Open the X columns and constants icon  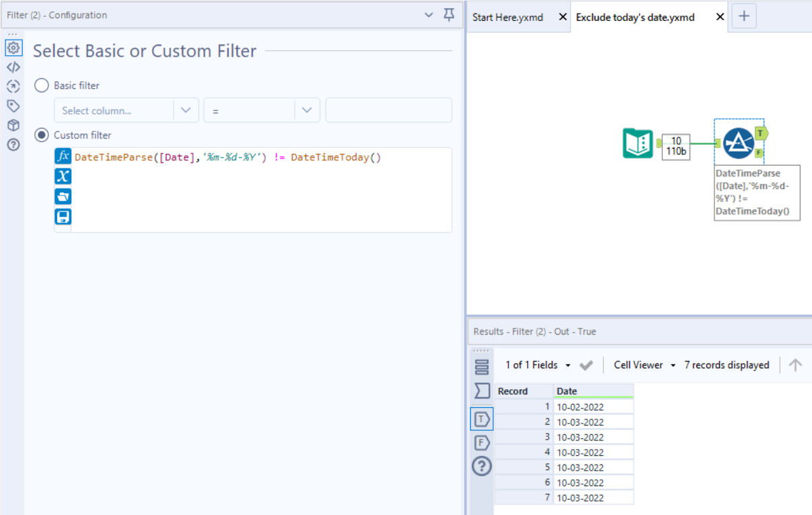[63, 176]
